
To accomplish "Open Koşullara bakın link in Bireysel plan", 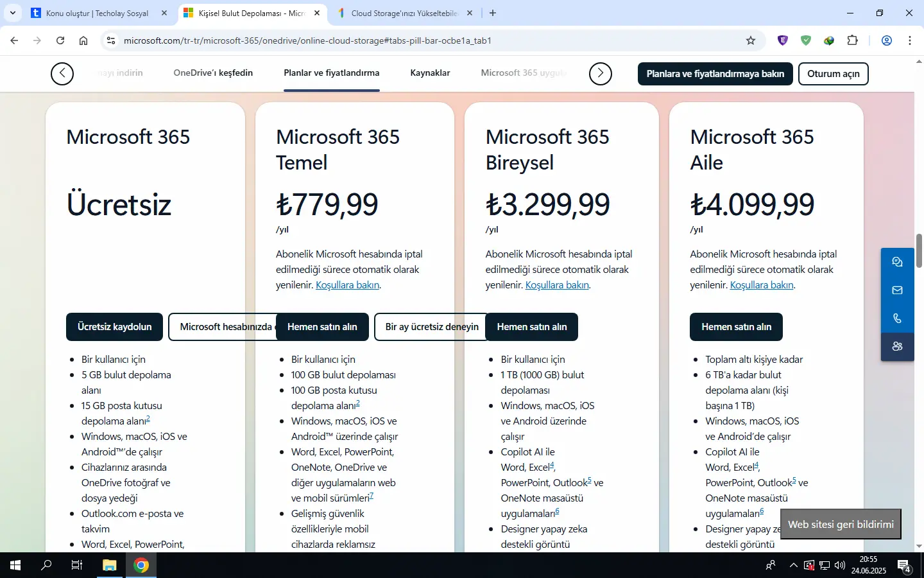I will pos(557,285).
